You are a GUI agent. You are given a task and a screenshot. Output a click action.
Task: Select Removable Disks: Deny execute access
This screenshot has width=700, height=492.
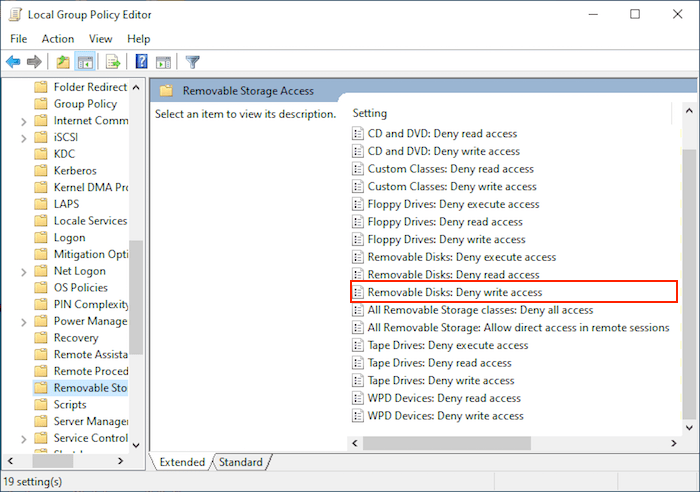tap(462, 257)
